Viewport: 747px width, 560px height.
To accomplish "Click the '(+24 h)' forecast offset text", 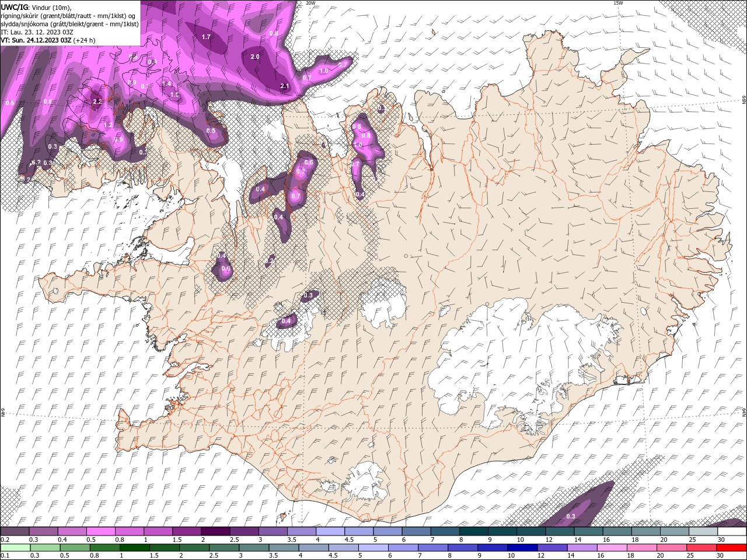I will [x=85, y=40].
